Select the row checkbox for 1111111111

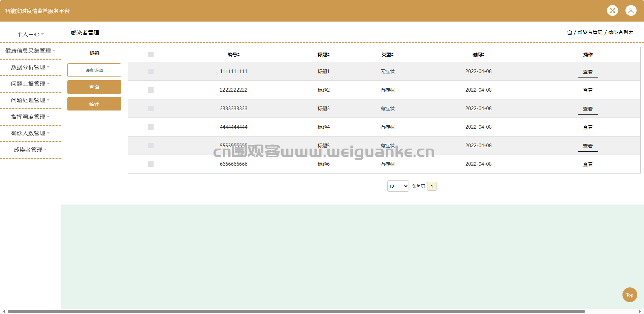(x=151, y=71)
